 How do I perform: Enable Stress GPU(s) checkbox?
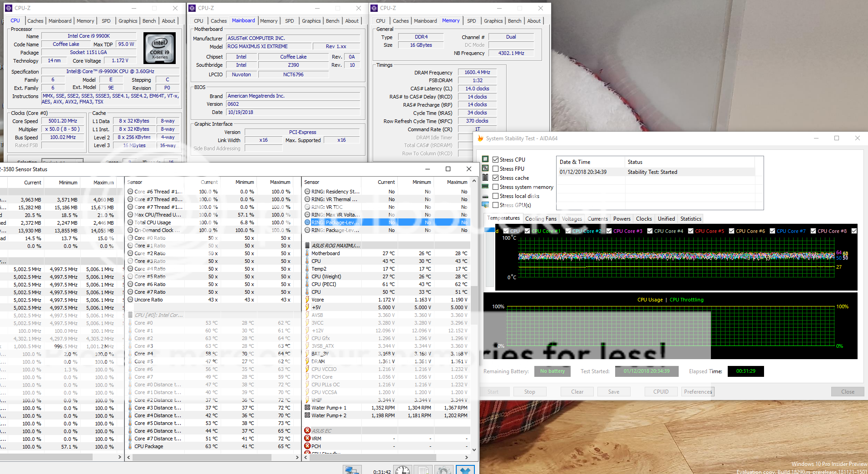(496, 205)
